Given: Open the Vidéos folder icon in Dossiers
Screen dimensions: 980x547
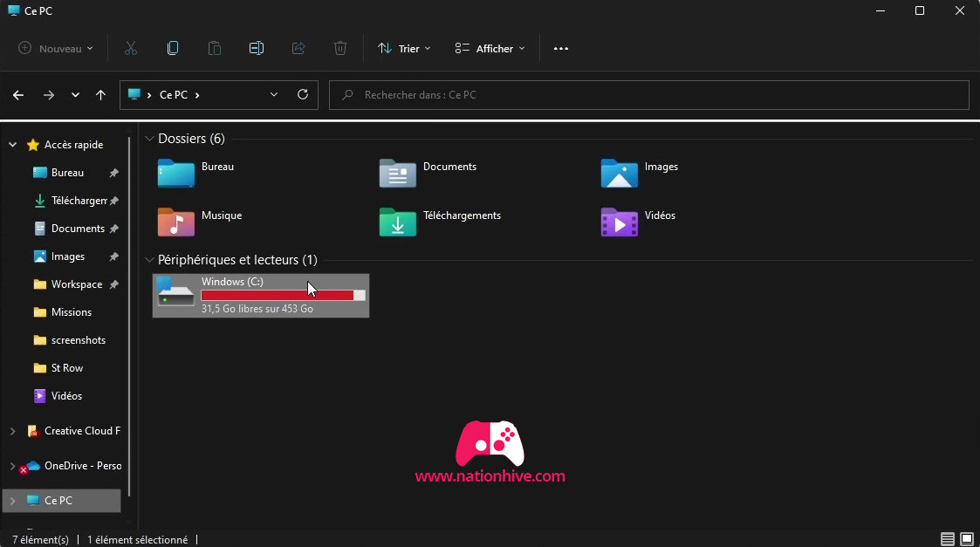Looking at the screenshot, I should tap(620, 222).
